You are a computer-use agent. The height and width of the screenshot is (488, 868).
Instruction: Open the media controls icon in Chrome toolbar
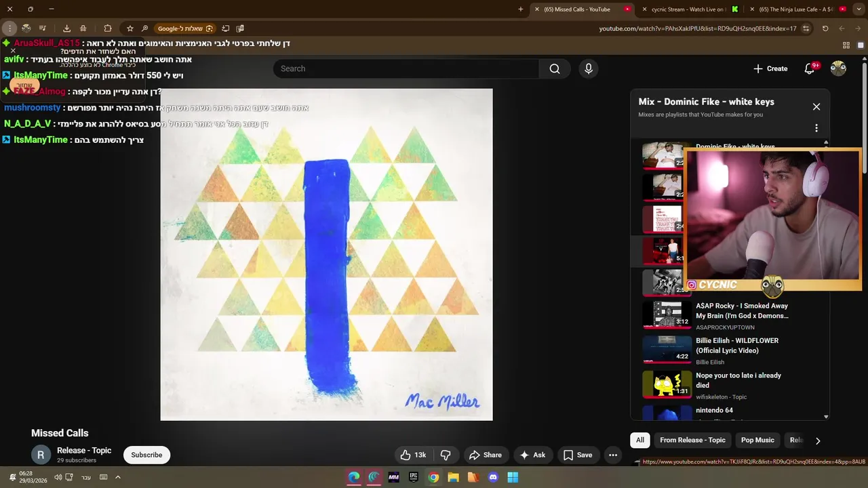click(42, 28)
